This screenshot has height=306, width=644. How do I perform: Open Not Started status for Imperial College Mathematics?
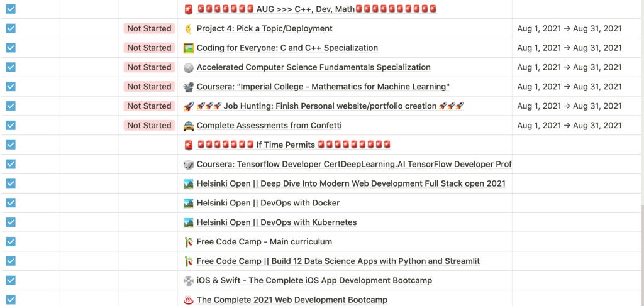pyautogui.click(x=149, y=87)
